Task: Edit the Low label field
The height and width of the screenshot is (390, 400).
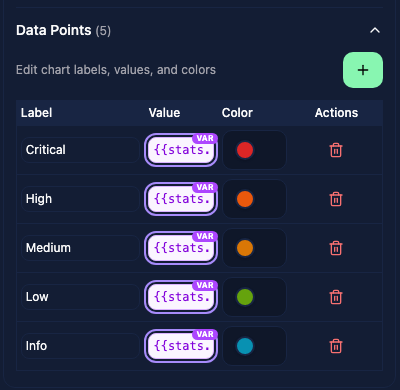Action: pyautogui.click(x=80, y=297)
